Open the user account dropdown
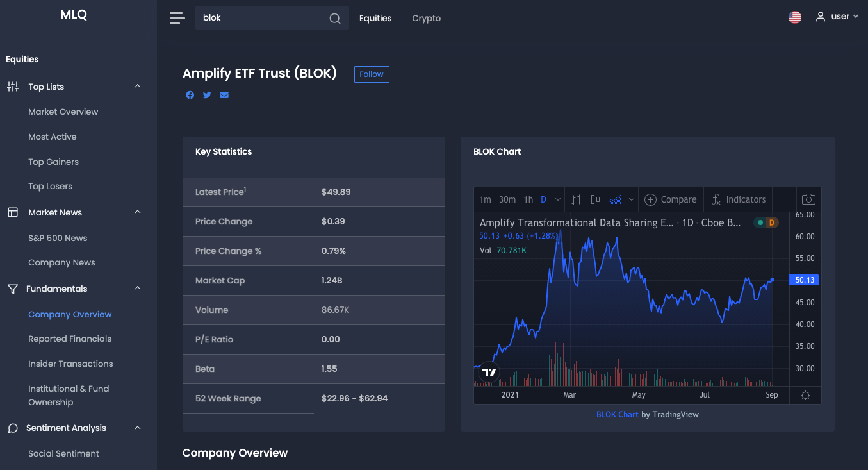Viewport: 868px width, 470px height. click(x=837, y=17)
